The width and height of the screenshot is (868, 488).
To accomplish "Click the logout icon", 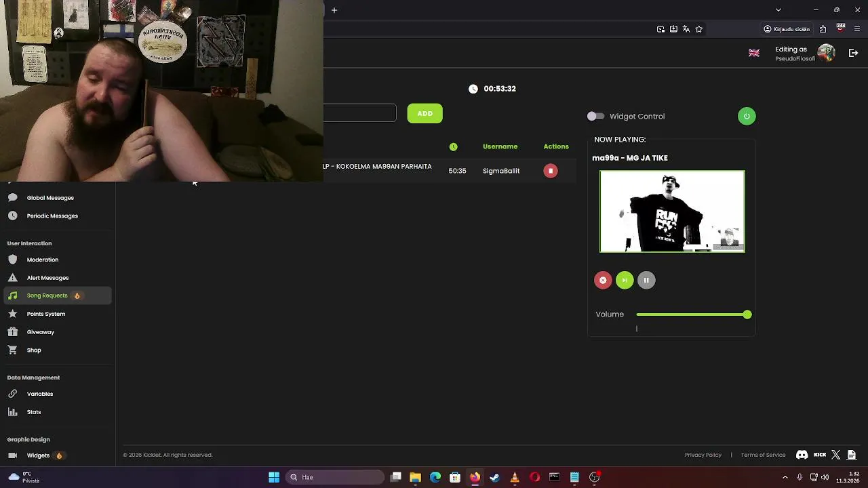I will (854, 53).
